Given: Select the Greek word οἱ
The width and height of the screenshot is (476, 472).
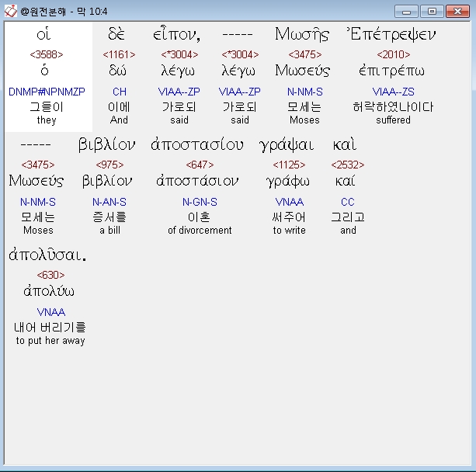Looking at the screenshot, I should click(43, 34).
